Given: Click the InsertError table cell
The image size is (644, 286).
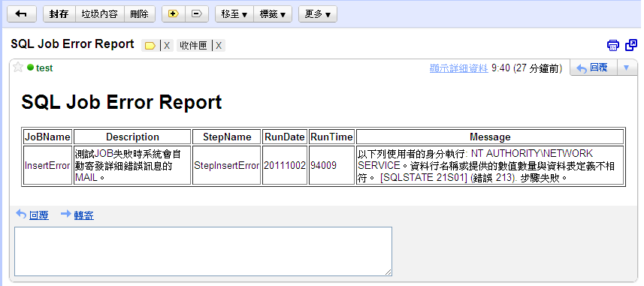Looking at the screenshot, I should pos(47,165).
